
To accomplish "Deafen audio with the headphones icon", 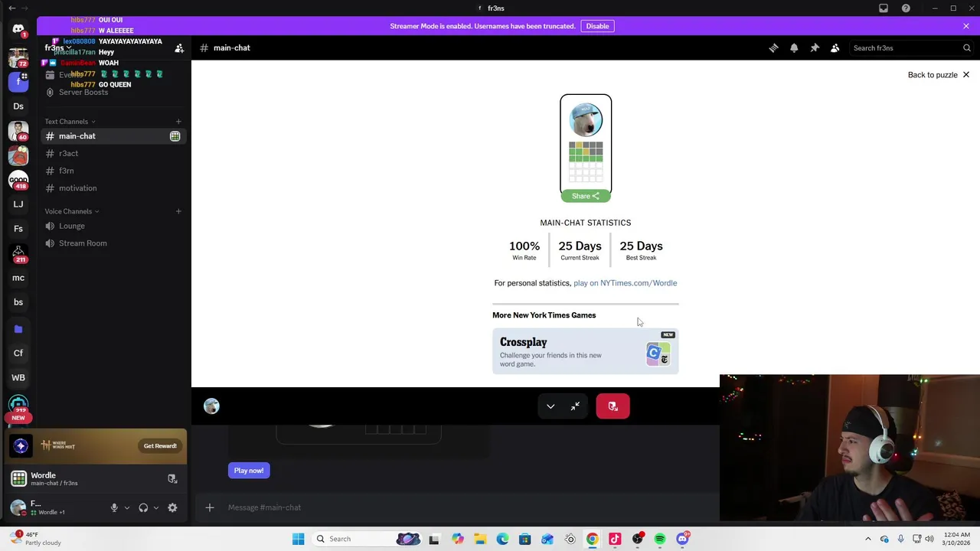I will [143, 507].
